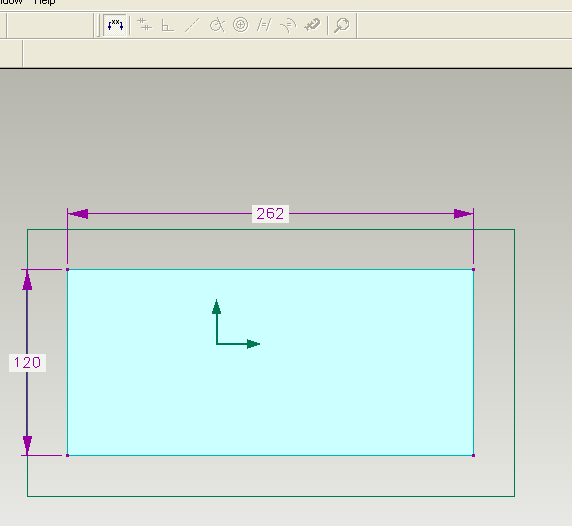Select the perpendicular constraint icon
572x526 pixels.
pyautogui.click(x=167, y=26)
